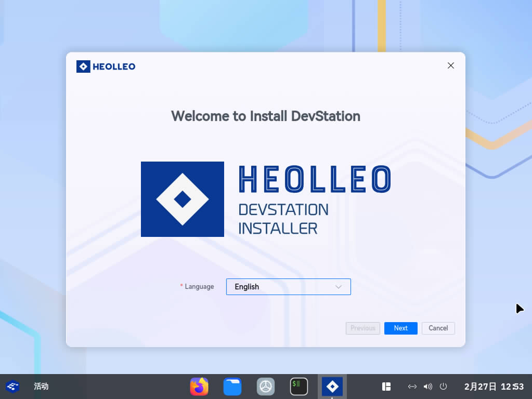Open the Files manager from the taskbar
The height and width of the screenshot is (399, 532).
[232, 387]
